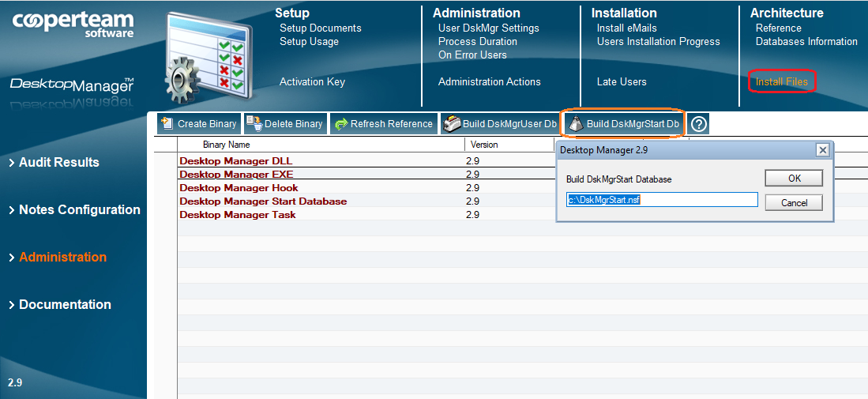Viewport: 868px width, 399px height.
Task: Open Administration Actions
Action: click(490, 82)
